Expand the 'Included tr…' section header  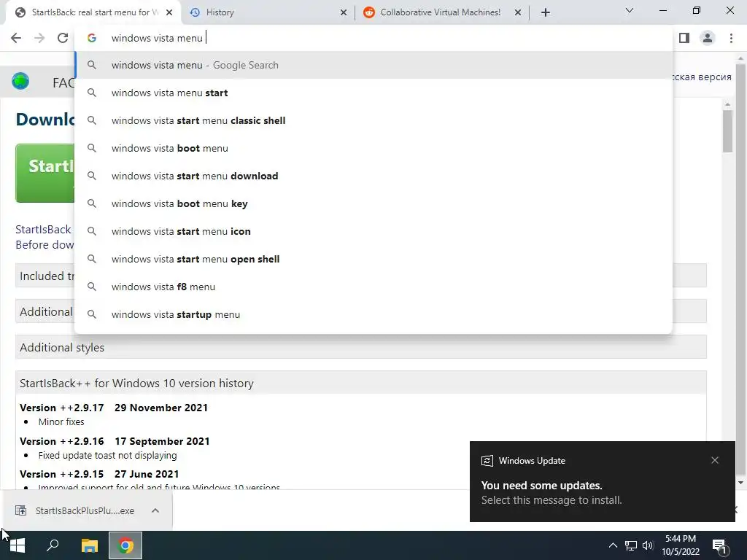click(x=44, y=276)
